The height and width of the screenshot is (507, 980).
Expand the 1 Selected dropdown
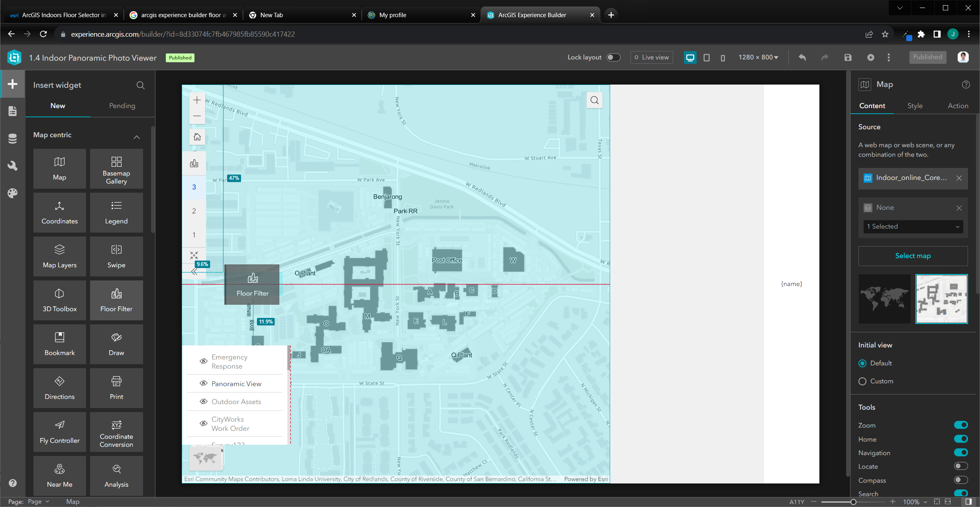coord(913,226)
